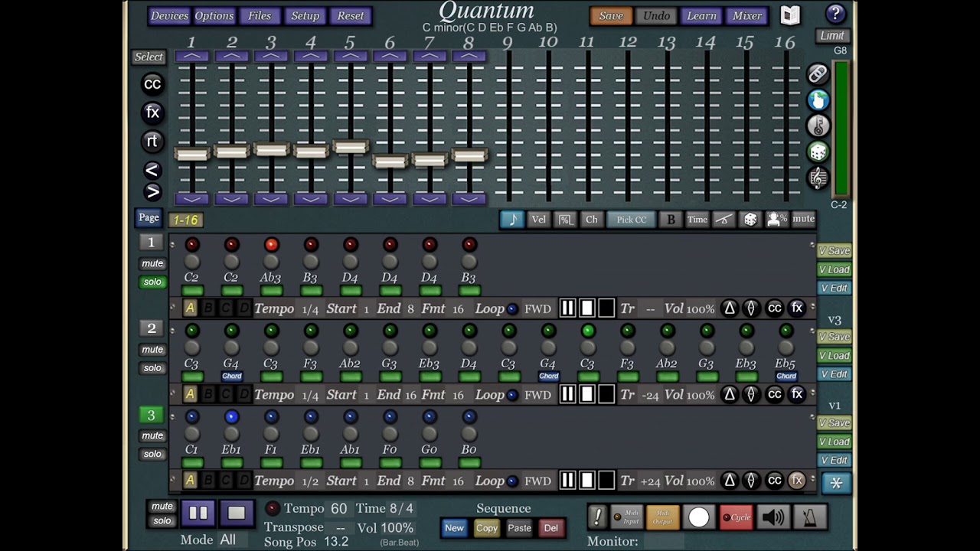This screenshot has width=980, height=551.
Task: Click the next page arrow '>'
Action: 152,192
